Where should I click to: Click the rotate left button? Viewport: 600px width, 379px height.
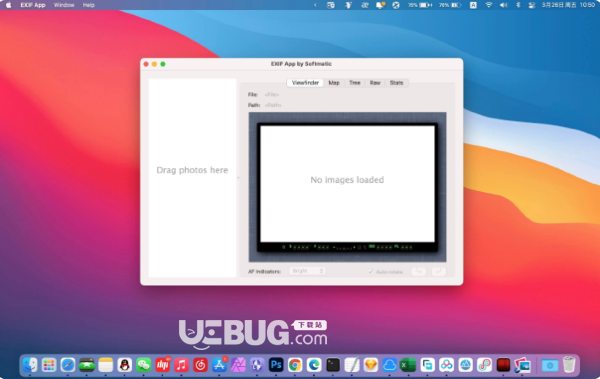[x=419, y=271]
